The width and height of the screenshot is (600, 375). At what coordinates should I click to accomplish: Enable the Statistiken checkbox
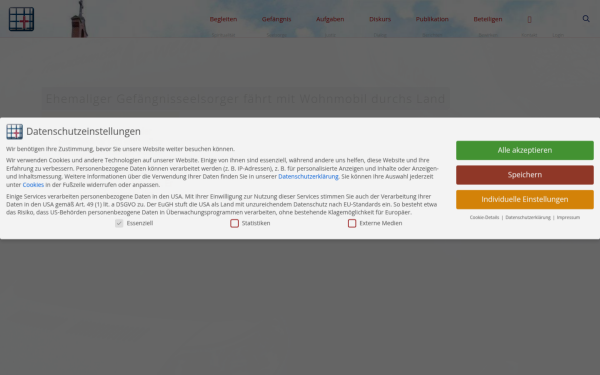click(235, 223)
